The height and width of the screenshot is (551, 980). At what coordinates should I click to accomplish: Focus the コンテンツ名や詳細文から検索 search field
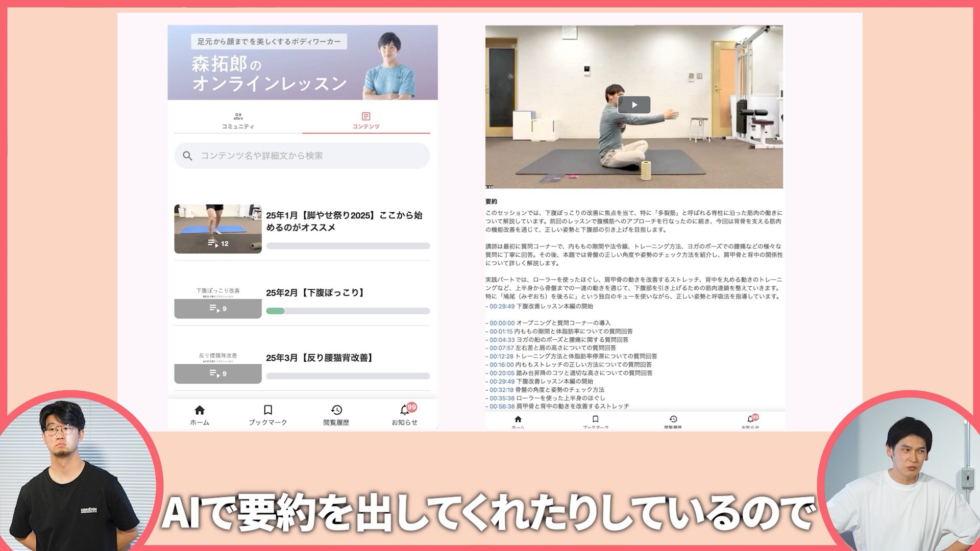pyautogui.click(x=302, y=156)
